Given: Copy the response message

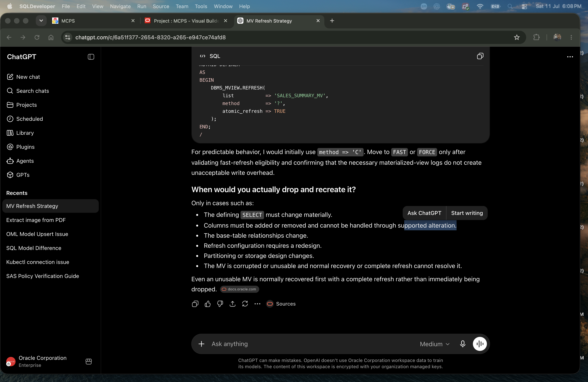Looking at the screenshot, I should (195, 304).
